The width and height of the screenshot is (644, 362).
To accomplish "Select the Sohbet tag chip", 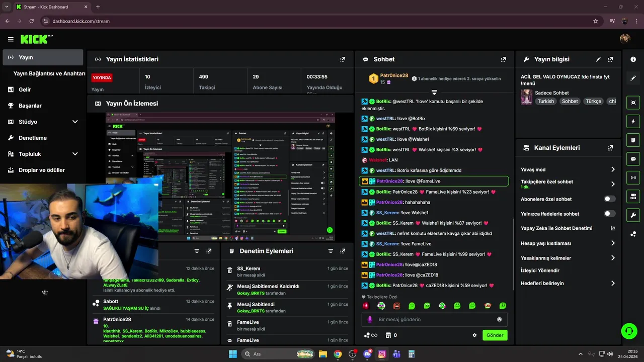I will point(570,101).
